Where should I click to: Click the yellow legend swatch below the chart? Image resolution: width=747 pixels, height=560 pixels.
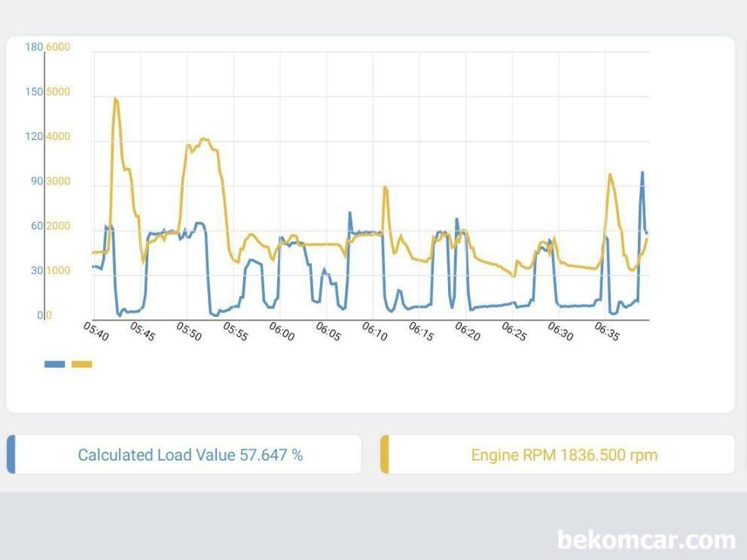point(81,364)
